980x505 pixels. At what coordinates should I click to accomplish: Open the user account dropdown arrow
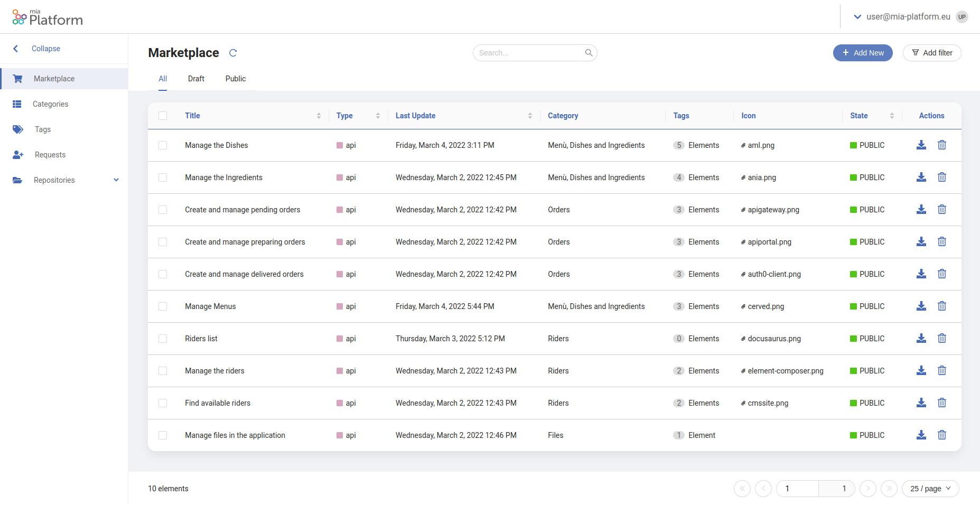[858, 16]
